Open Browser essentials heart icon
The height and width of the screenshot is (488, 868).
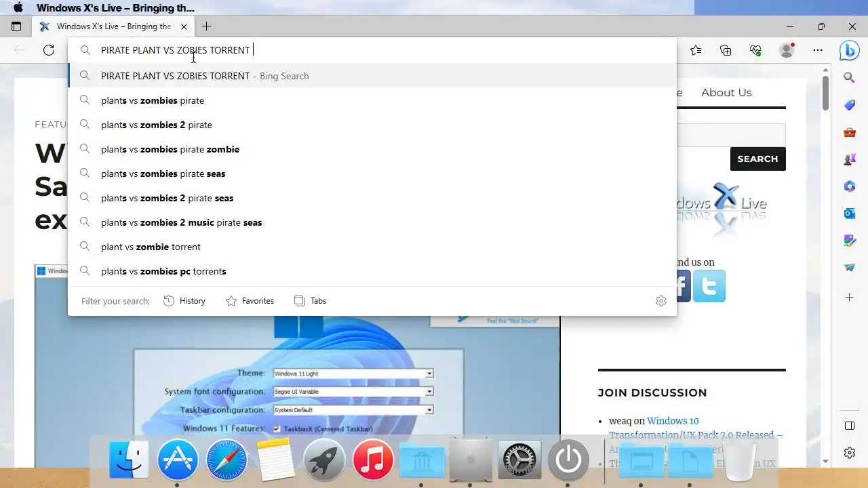(x=755, y=50)
